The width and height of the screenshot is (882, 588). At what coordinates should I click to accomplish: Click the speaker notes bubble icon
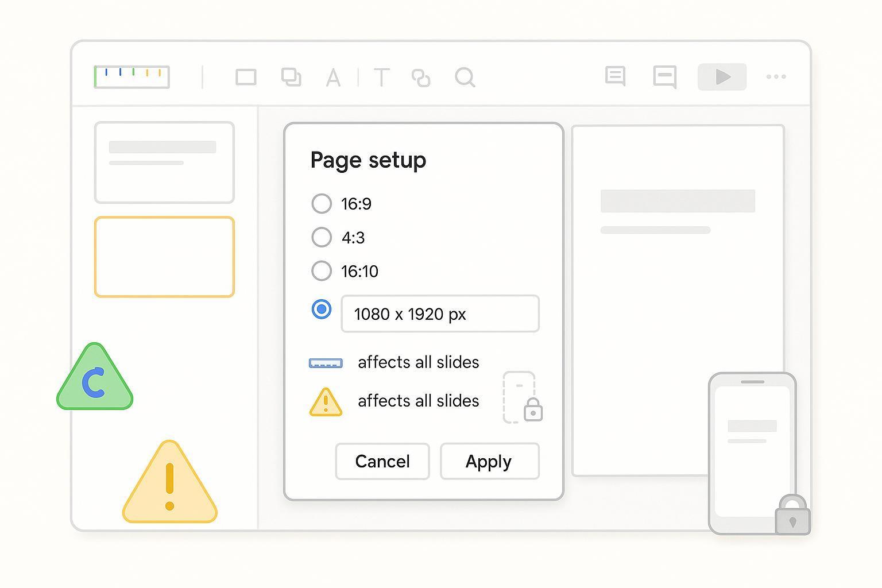[x=664, y=77]
